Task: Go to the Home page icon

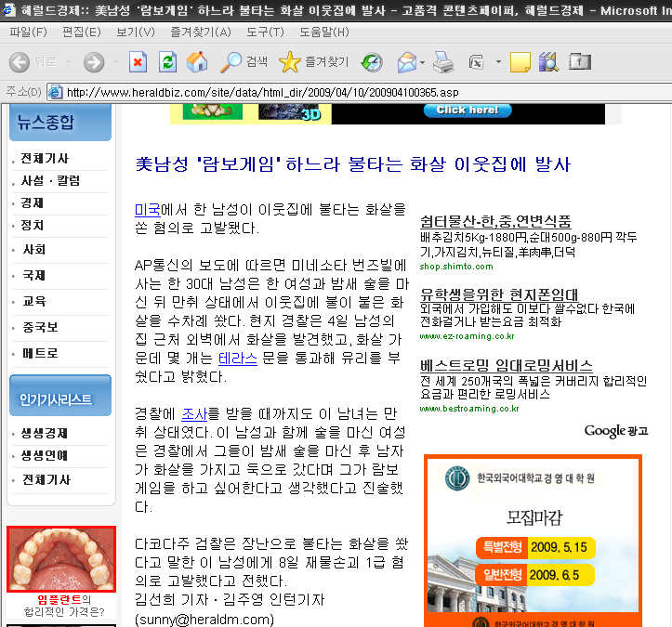Action: point(197,62)
